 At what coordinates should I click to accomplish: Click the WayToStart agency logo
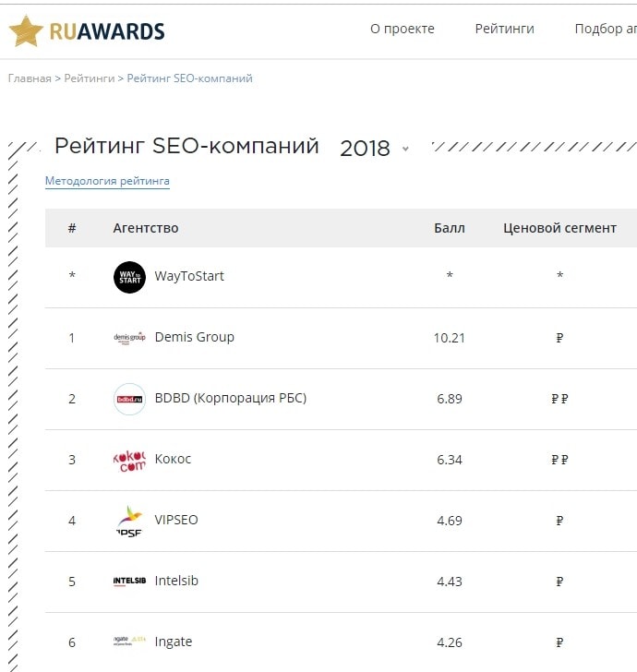[129, 277]
